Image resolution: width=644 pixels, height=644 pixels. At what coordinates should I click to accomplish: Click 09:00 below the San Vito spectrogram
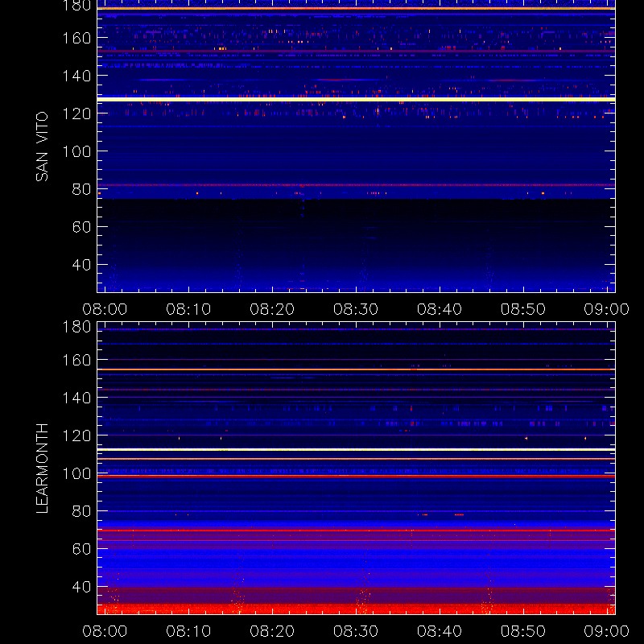tap(607, 309)
